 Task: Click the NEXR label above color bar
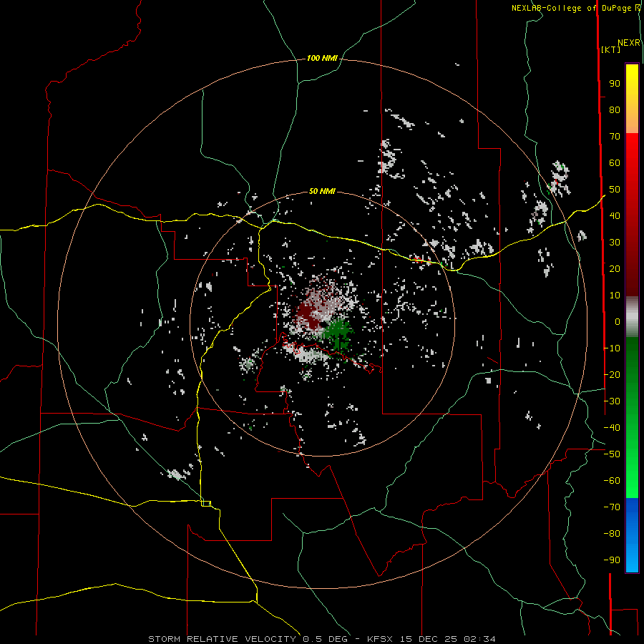[629, 43]
